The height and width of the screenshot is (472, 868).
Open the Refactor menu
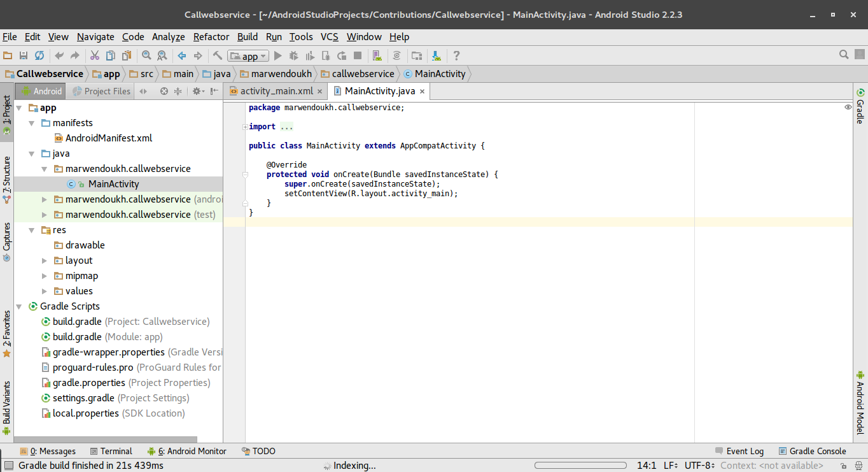211,37
